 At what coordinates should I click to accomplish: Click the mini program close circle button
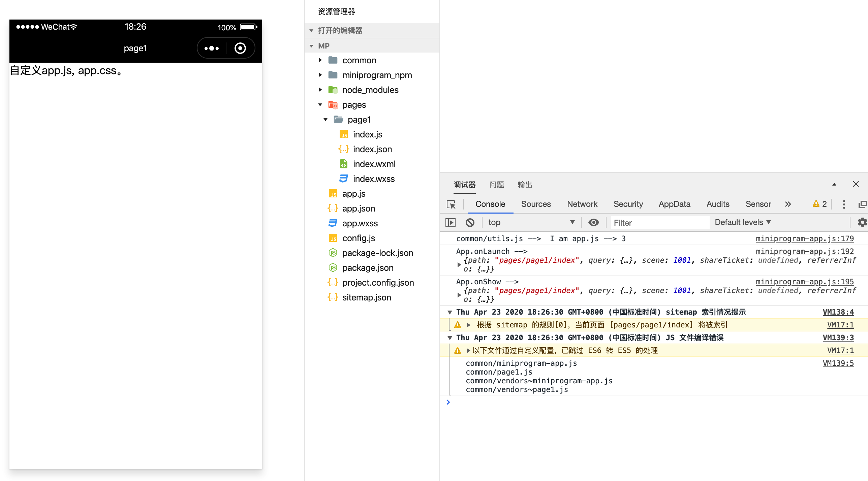tap(240, 48)
